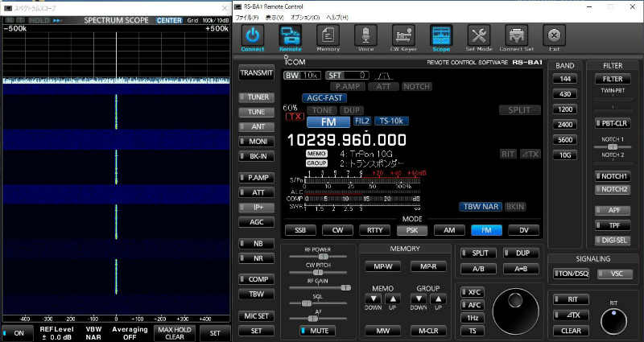The height and width of the screenshot is (342, 644).
Task: Click the SET button in the spectrum scope window
Action: pyautogui.click(x=215, y=333)
